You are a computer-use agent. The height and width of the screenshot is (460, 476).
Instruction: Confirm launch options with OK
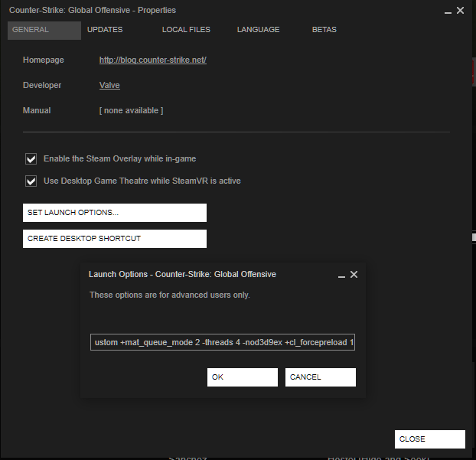point(243,377)
